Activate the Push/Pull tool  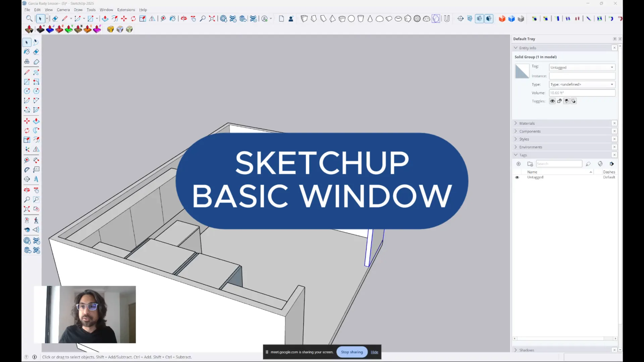pyautogui.click(x=36, y=121)
